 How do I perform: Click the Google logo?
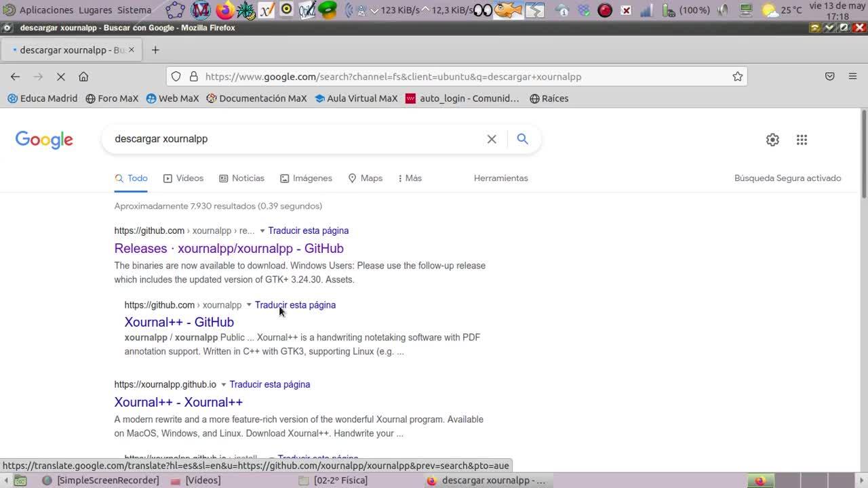pos(44,140)
